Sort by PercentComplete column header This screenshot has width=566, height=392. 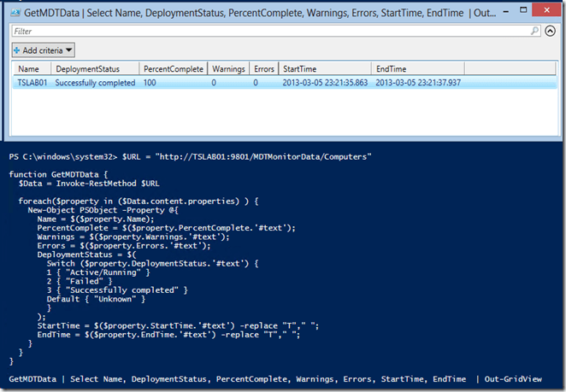tap(172, 68)
